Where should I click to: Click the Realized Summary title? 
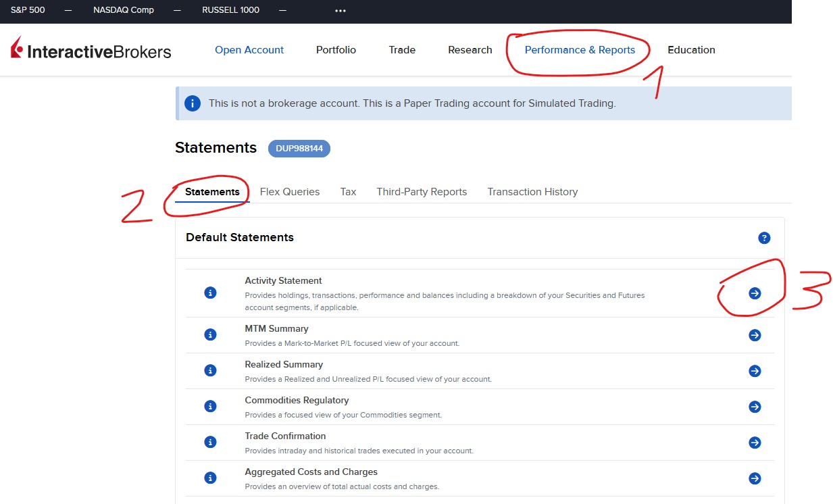pos(284,364)
